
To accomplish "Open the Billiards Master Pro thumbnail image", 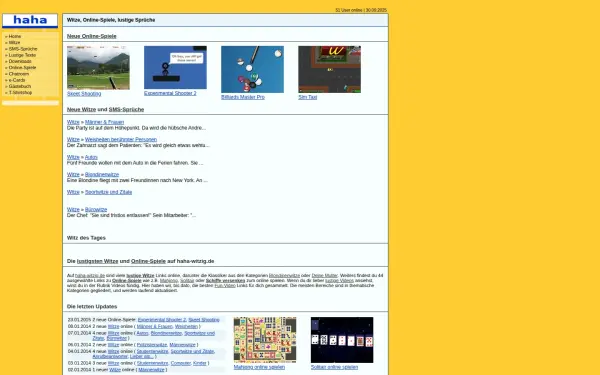I will (253, 69).
